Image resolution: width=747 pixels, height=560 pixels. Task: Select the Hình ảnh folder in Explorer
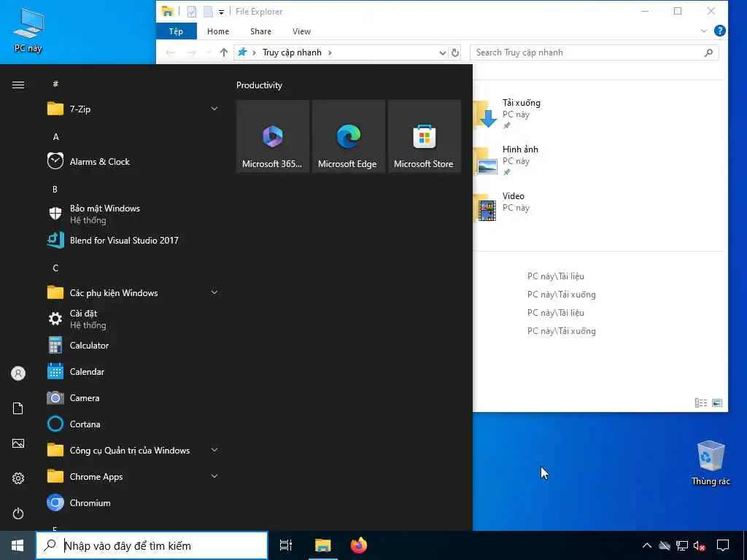point(508,160)
